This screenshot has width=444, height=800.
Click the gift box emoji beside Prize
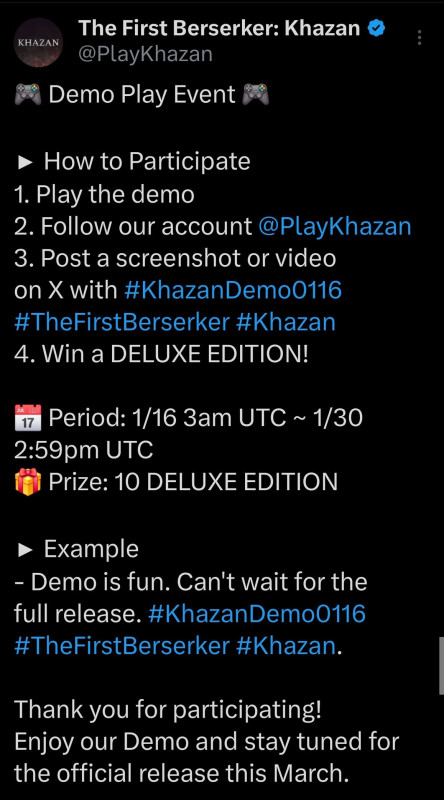pos(28,482)
